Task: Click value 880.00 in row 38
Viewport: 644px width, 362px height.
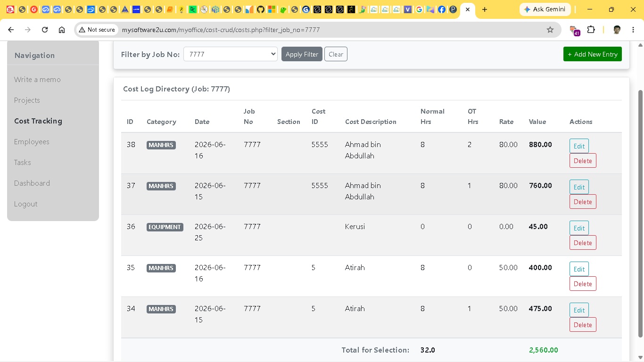Action: click(540, 145)
